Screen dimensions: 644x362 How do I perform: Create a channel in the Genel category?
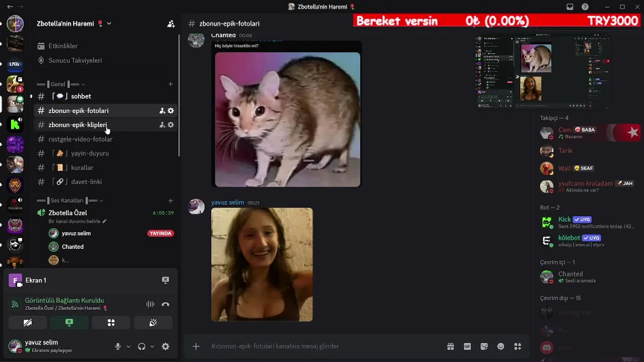[x=171, y=84]
